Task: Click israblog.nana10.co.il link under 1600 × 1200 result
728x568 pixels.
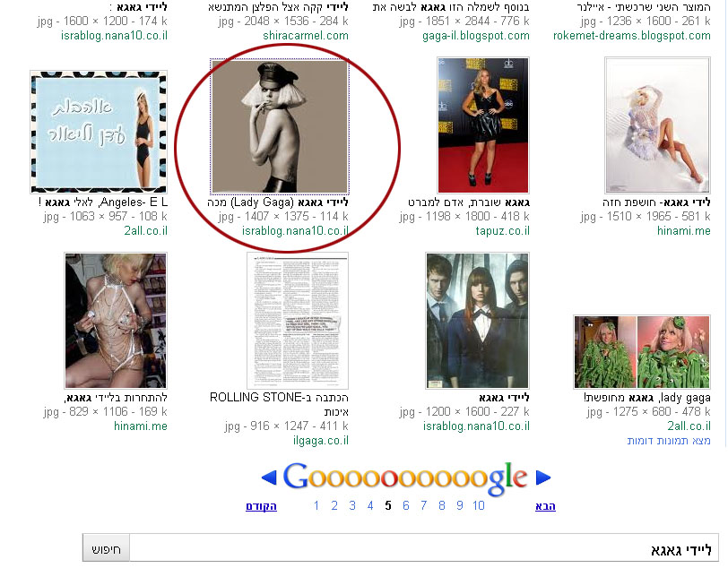Action: click(114, 35)
